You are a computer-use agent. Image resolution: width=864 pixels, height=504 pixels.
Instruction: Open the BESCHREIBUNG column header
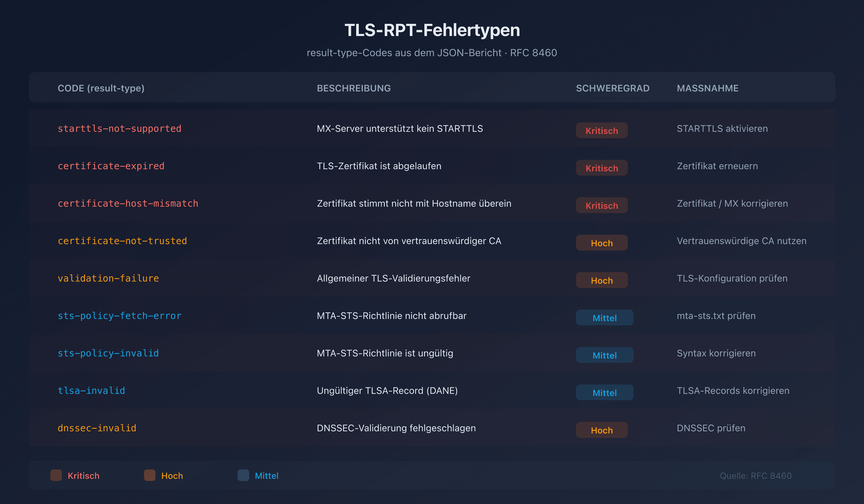click(x=354, y=88)
